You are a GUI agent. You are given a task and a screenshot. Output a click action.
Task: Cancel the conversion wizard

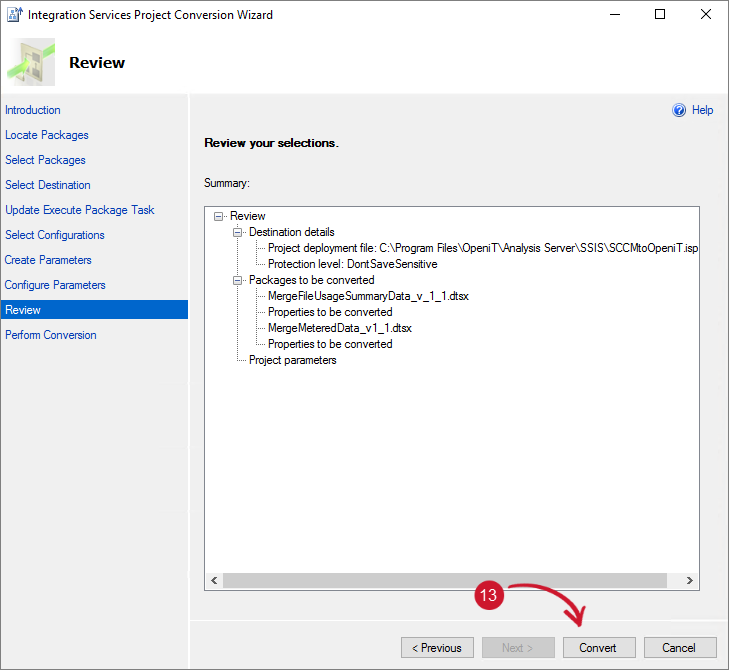click(680, 647)
